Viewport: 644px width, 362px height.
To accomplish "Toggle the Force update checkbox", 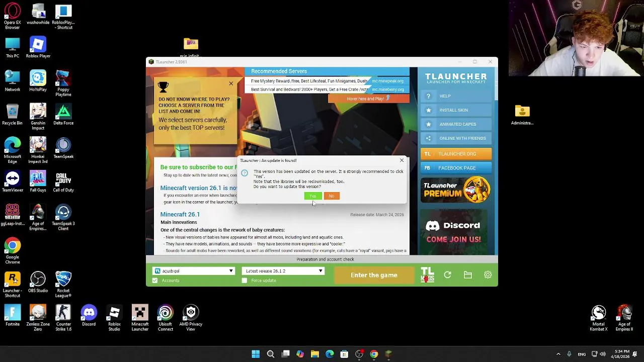I will (x=245, y=281).
